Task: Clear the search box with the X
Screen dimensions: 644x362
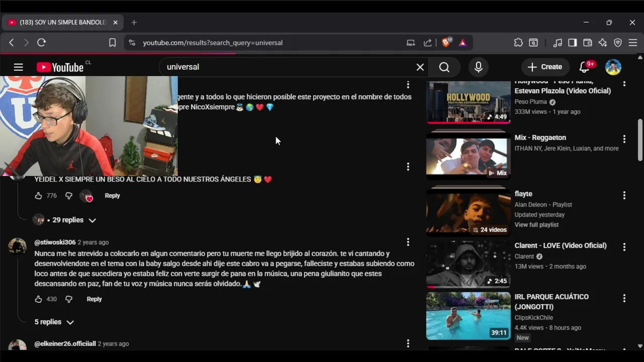Action: coord(420,67)
